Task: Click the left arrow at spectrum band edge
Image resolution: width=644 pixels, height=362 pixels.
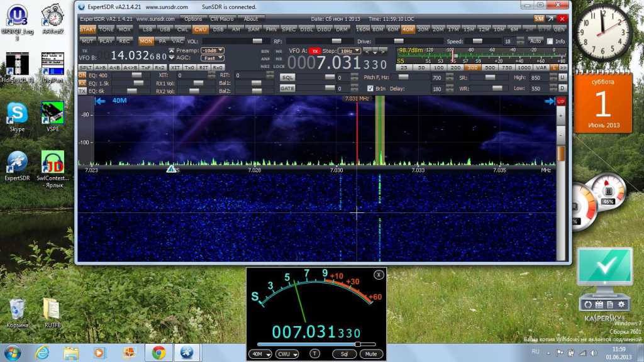Action: coord(100,101)
